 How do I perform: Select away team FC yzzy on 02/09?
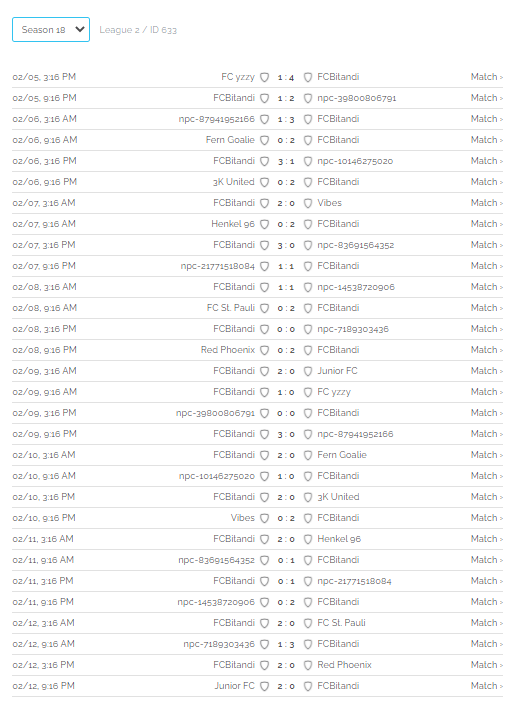click(x=334, y=392)
